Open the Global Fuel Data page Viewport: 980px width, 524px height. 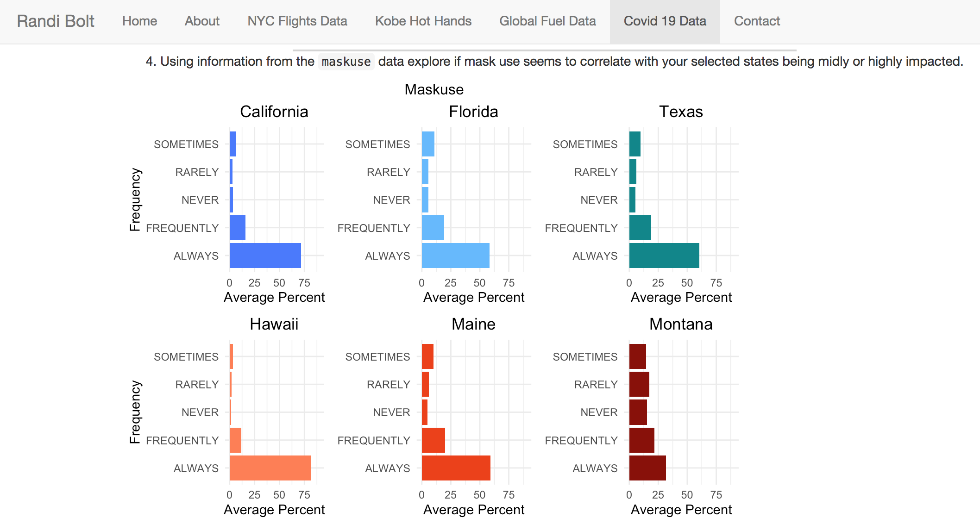[547, 21]
